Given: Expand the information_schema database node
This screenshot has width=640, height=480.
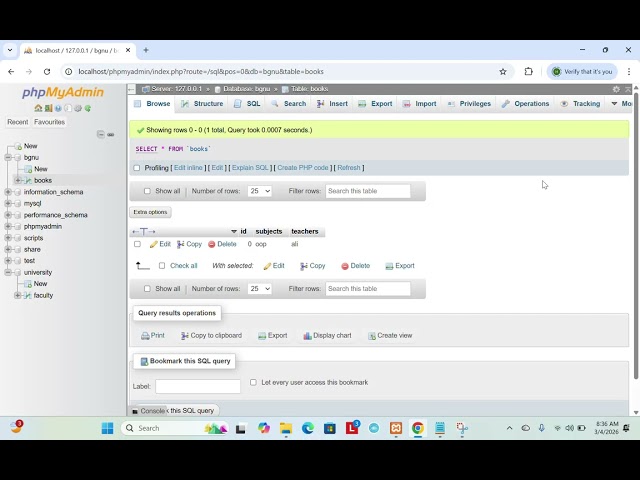Looking at the screenshot, I should pyautogui.click(x=8, y=192).
